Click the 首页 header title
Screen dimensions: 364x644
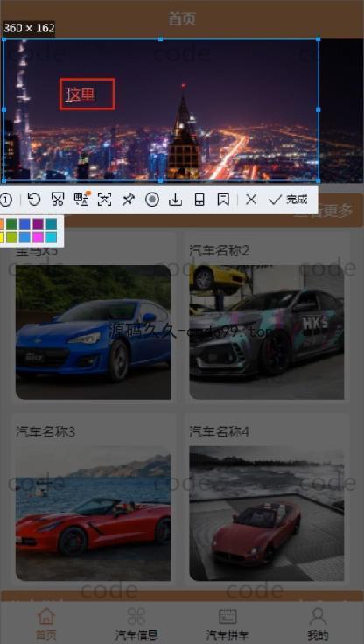(x=182, y=19)
